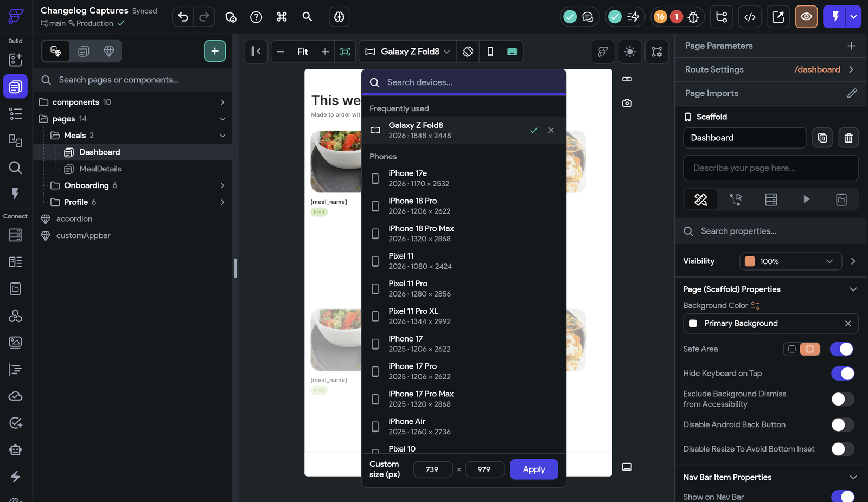Click the preview eye button
Viewport: 868px width, 502px height.
(x=806, y=17)
